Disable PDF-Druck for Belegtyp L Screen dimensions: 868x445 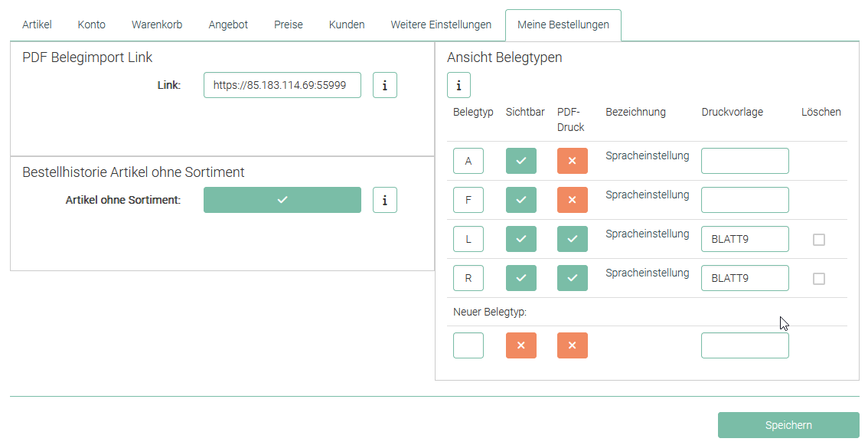(x=572, y=239)
